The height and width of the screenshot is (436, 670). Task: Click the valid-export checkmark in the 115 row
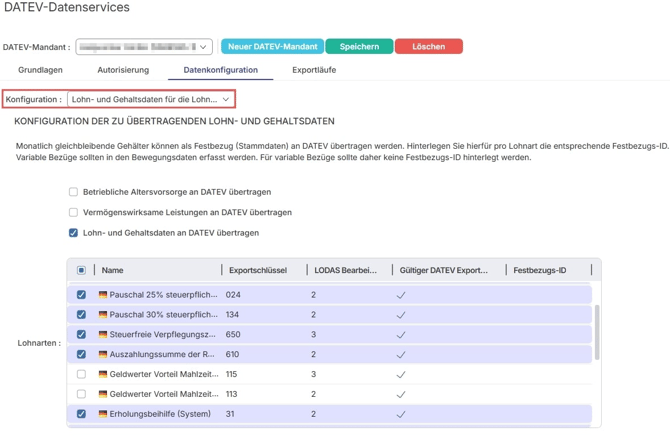(401, 374)
